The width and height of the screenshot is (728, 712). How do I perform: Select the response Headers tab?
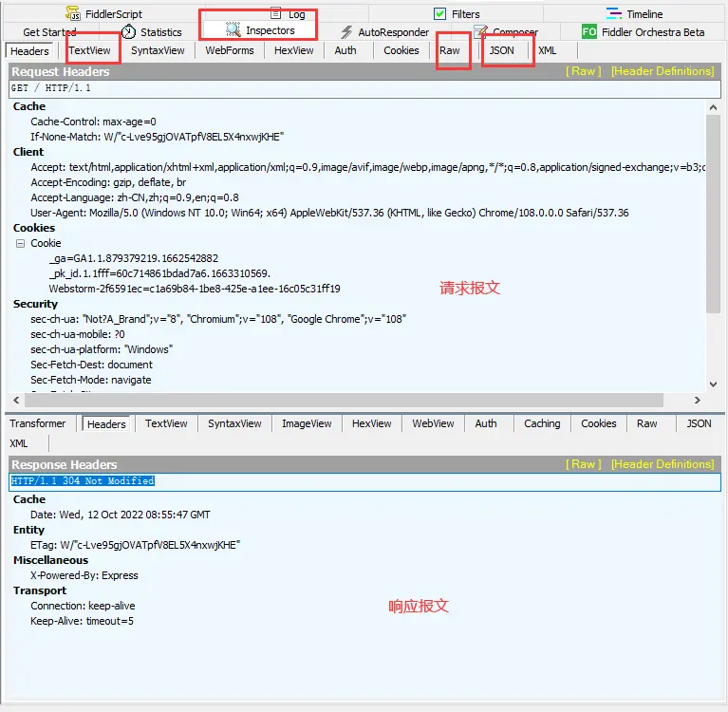[x=106, y=424]
